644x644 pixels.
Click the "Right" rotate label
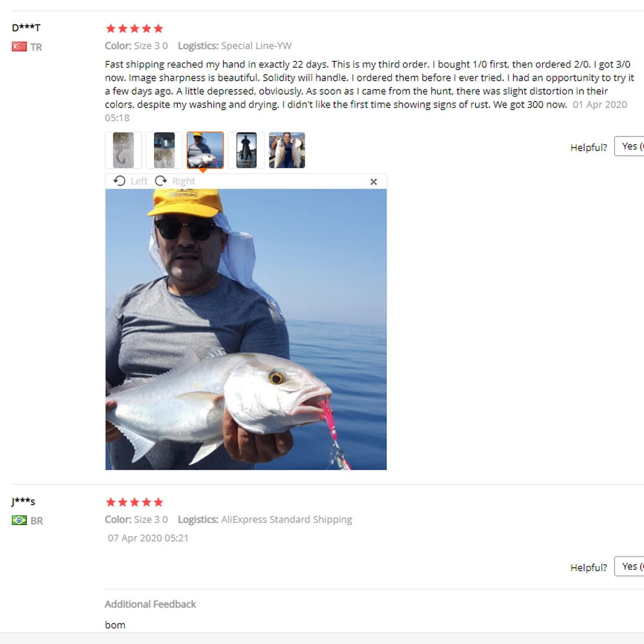(184, 181)
